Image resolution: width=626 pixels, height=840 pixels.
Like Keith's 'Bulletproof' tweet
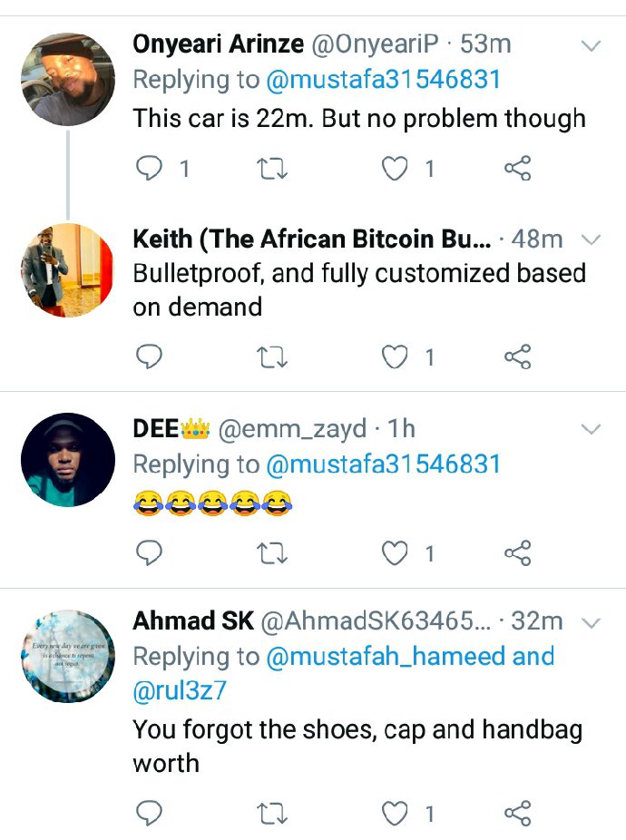pyautogui.click(x=395, y=358)
